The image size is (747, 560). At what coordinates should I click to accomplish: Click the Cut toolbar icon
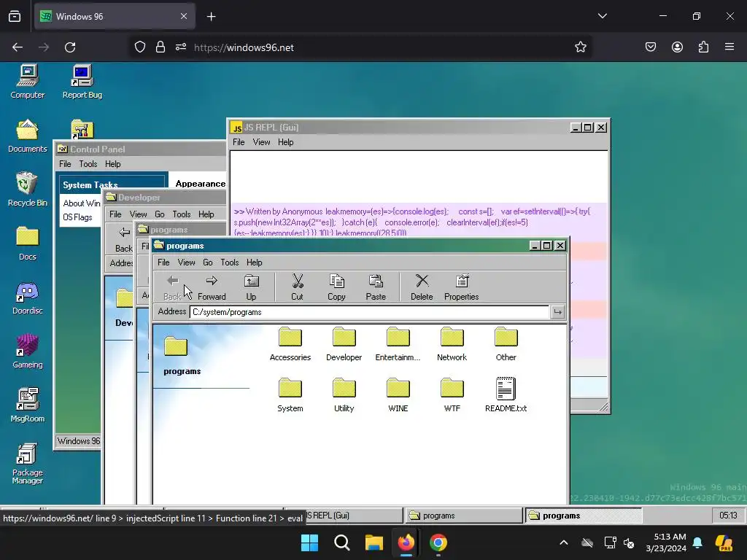pos(298,287)
